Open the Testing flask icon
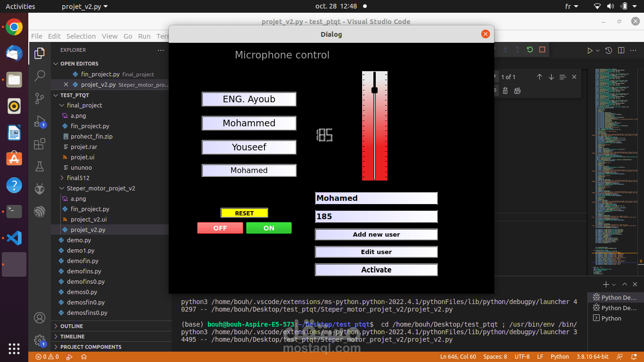This screenshot has height=362, width=644. tap(40, 166)
